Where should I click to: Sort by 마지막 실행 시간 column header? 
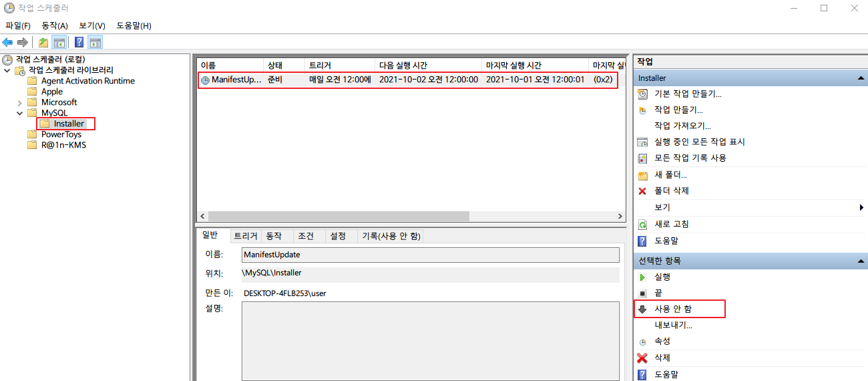pos(535,66)
